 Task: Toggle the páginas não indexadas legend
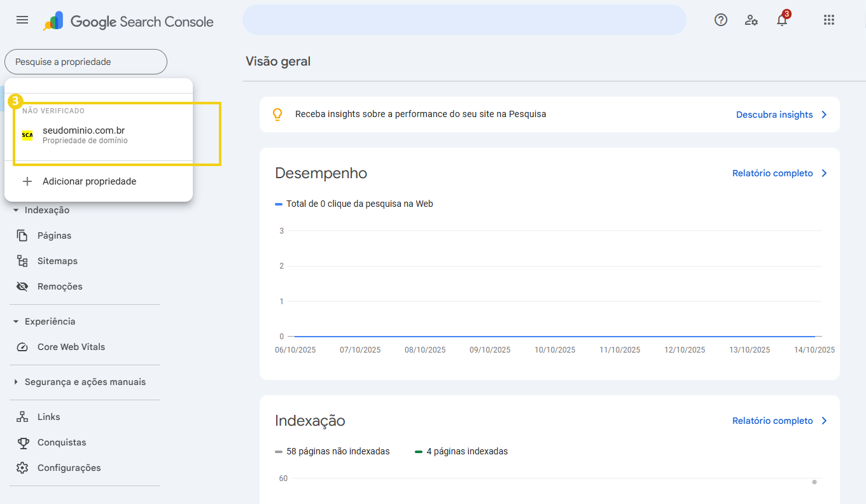tap(331, 451)
